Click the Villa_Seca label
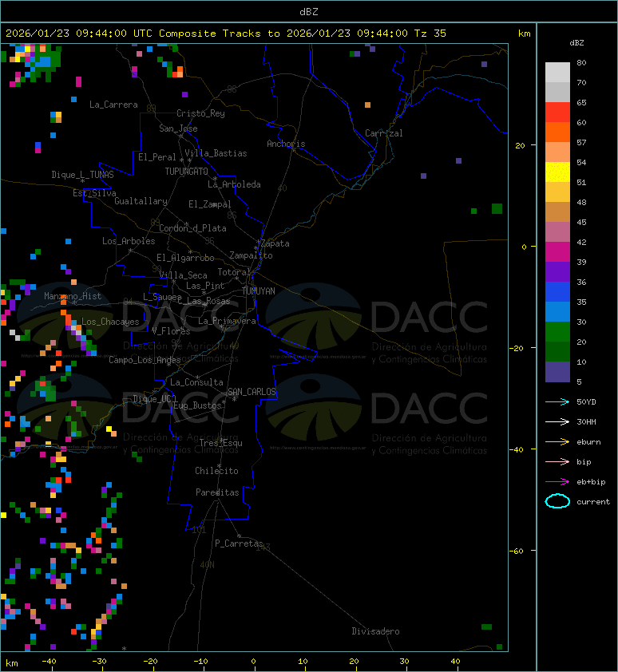Viewport: 618px width, 672px height. tap(183, 275)
